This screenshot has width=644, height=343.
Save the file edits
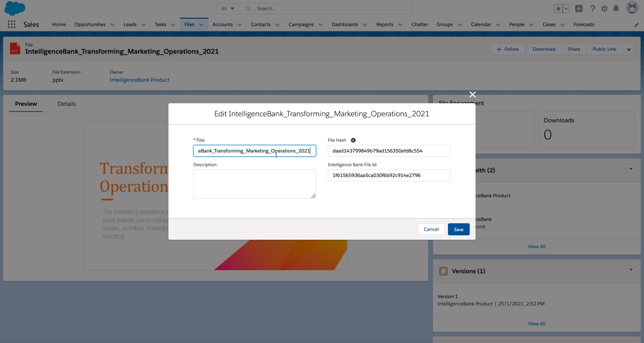[x=458, y=230]
